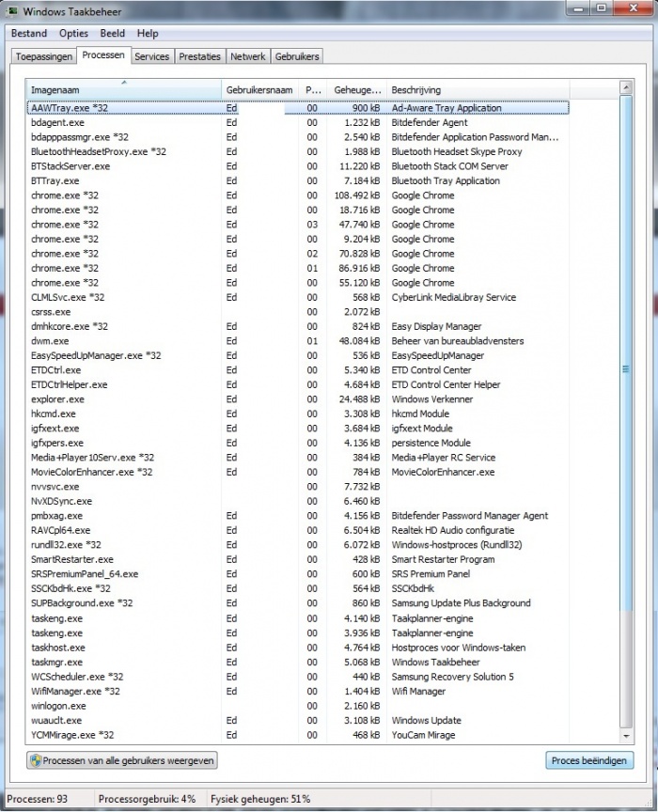This screenshot has height=812, width=658.
Task: Select the dmhkcore.exe *32 process
Action: [297, 326]
